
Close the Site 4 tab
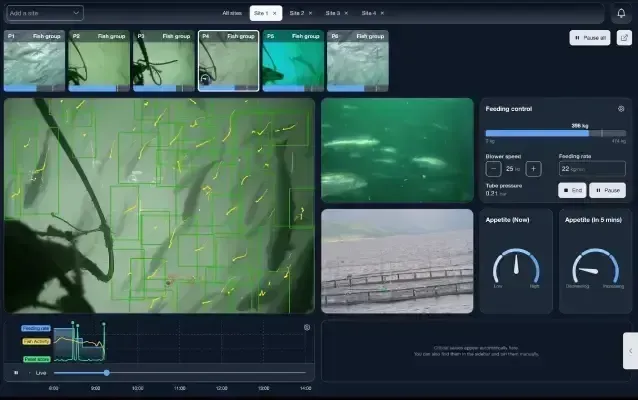coord(382,13)
